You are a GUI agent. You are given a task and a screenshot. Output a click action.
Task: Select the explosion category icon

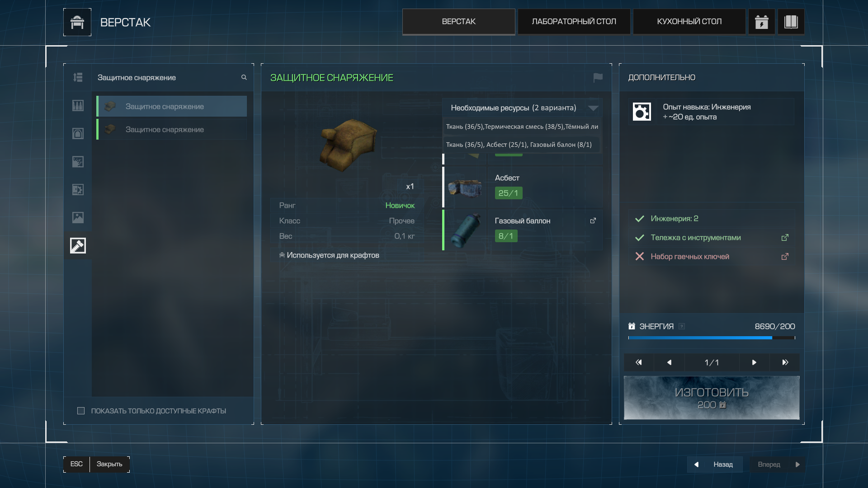pyautogui.click(x=78, y=162)
